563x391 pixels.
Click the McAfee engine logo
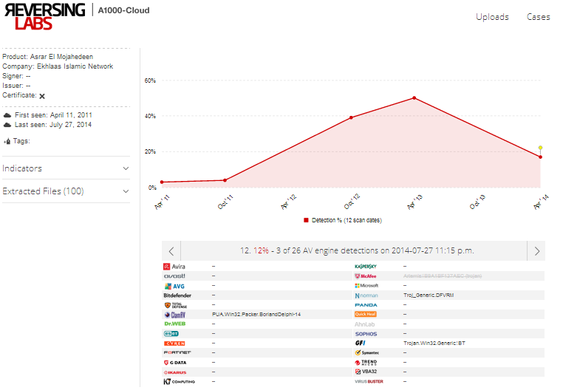point(366,276)
